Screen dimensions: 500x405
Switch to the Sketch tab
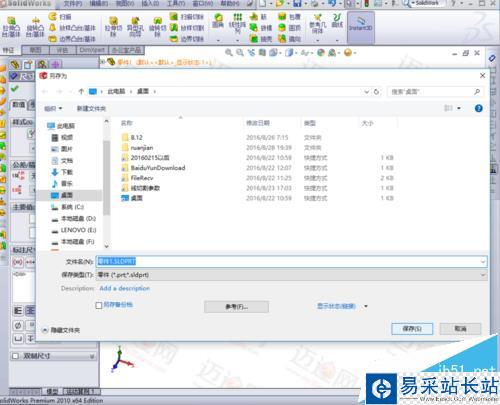[35, 50]
